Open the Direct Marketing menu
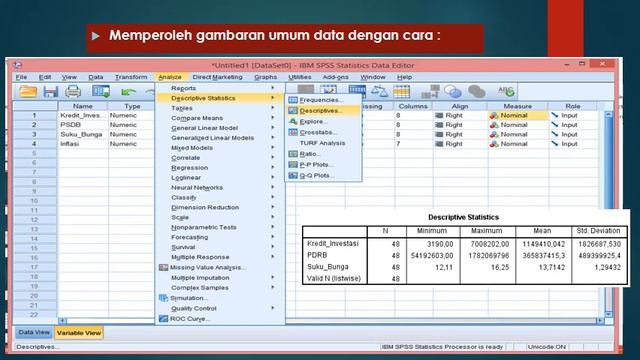This screenshot has width=640, height=360. pos(218,77)
